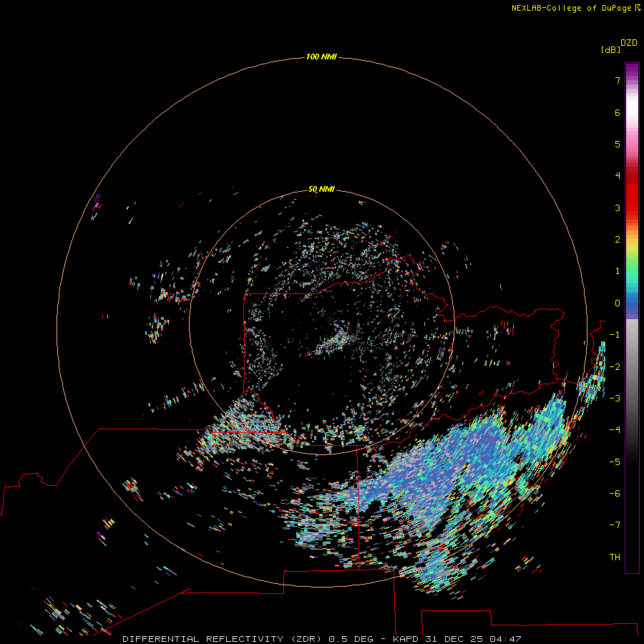Click the 31 DEC 25 date text
644x644 pixels.
coord(454,639)
